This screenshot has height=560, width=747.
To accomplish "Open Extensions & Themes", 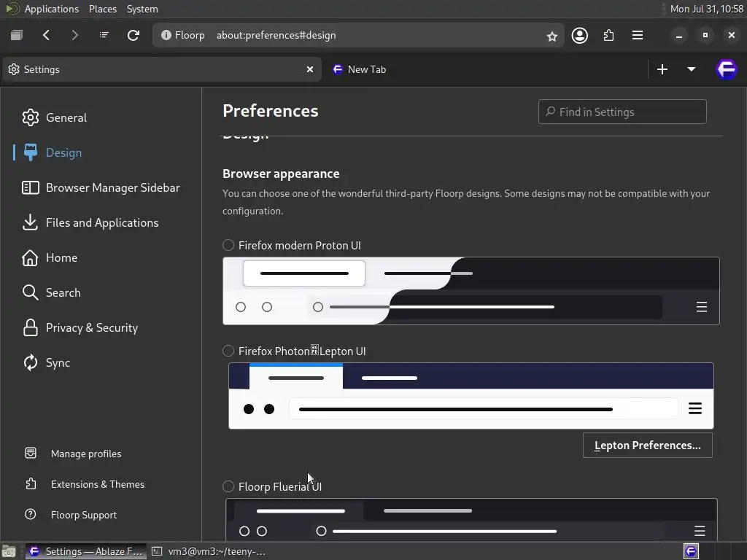I will pos(85,484).
